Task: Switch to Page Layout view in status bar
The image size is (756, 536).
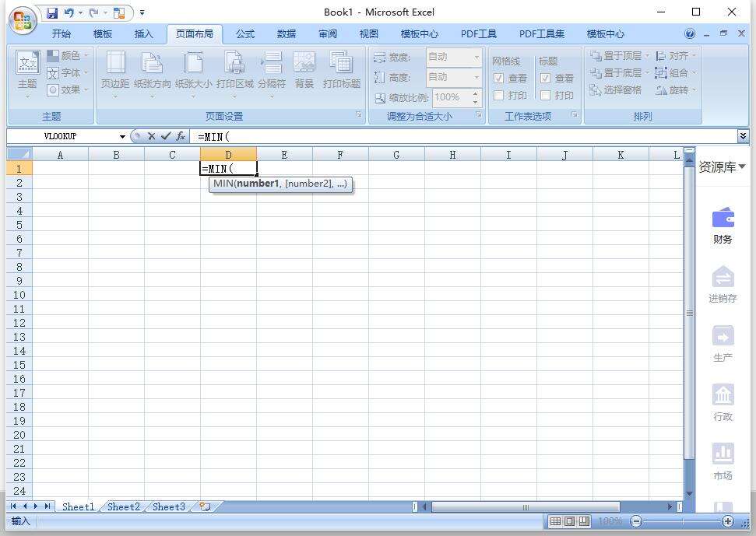Action: coord(569,521)
